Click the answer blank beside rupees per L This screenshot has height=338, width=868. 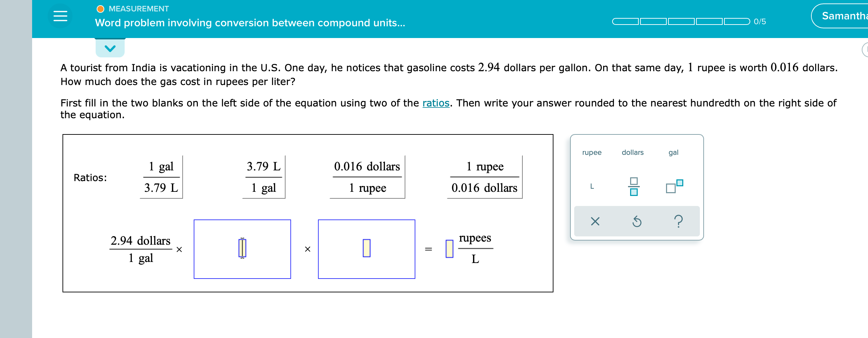click(449, 248)
